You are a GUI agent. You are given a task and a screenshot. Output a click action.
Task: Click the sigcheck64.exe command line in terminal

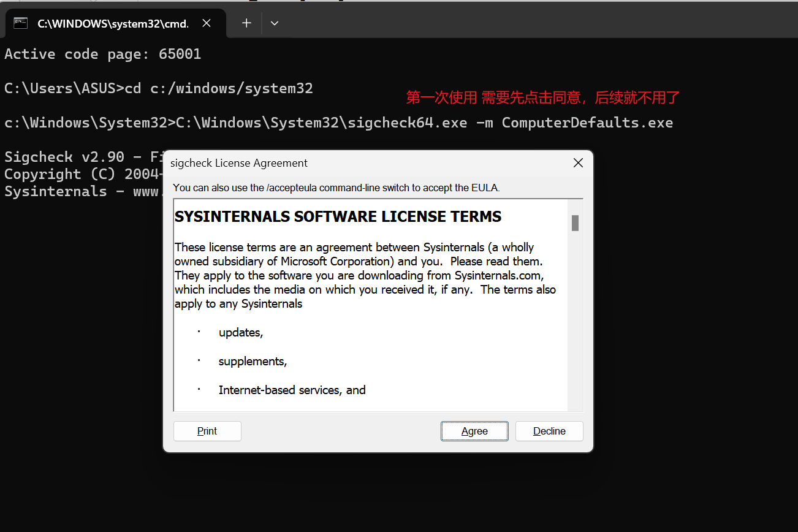338,123
